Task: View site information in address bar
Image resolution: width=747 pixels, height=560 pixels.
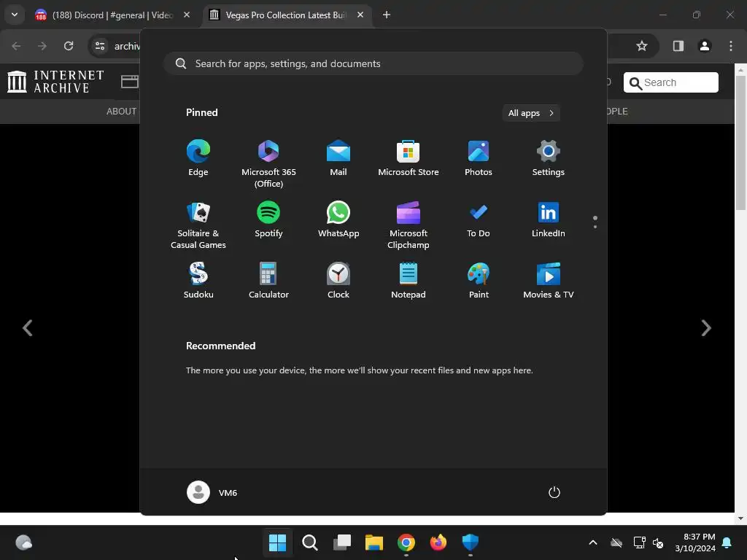Action: click(x=99, y=46)
